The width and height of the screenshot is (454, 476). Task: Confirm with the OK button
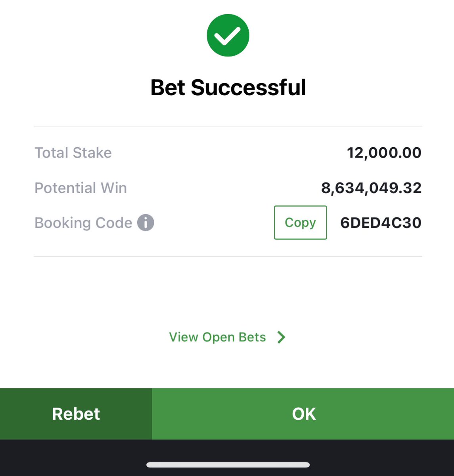point(303,414)
